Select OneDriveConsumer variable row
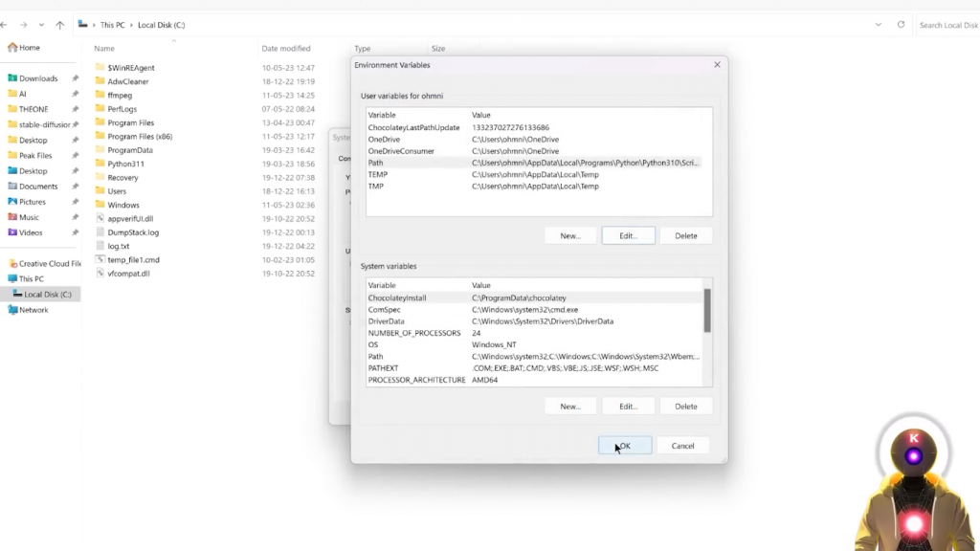The height and width of the screenshot is (551, 980). (x=534, y=151)
